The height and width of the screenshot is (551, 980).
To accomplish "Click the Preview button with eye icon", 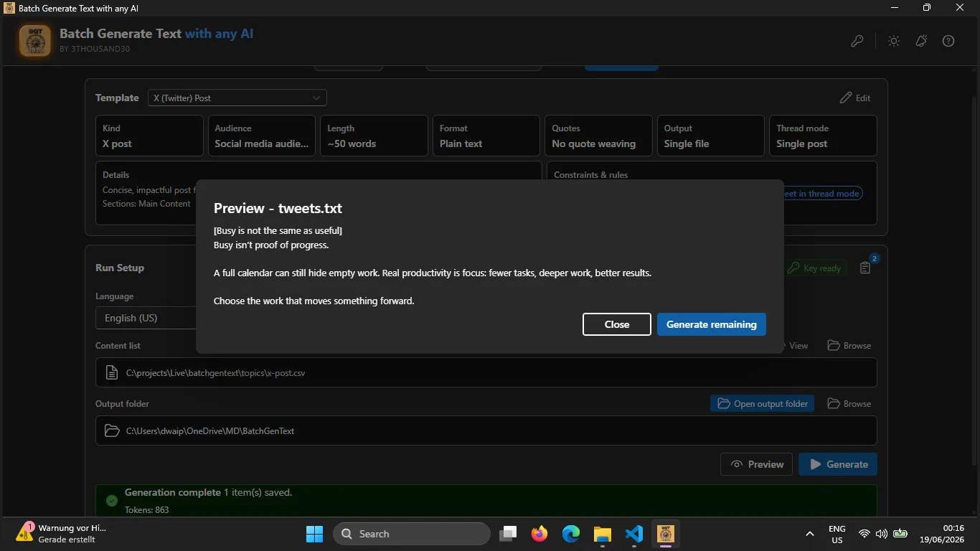I will 757,464.
